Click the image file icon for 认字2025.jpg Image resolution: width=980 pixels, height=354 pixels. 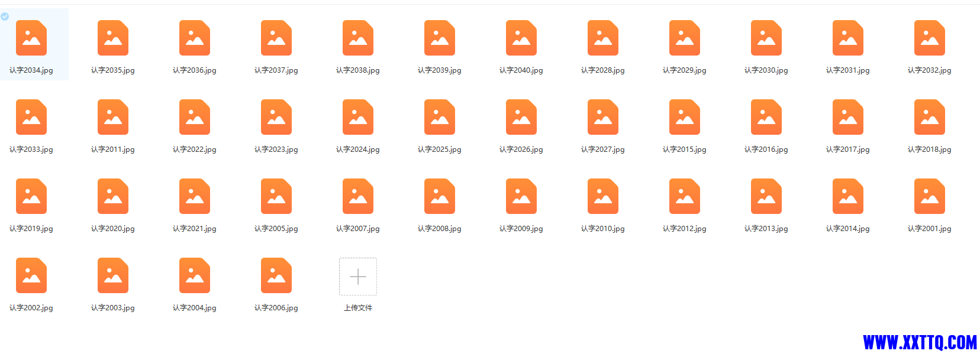coord(440,117)
